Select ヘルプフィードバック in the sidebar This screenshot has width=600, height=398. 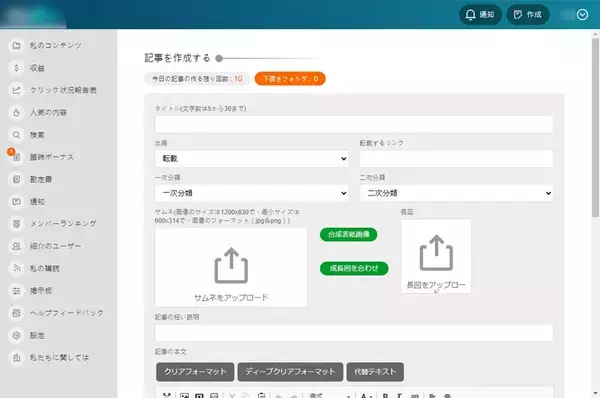(67, 313)
